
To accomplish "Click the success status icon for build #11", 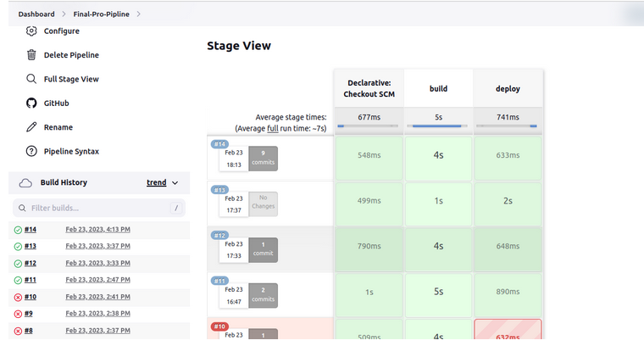I will pos(18,280).
